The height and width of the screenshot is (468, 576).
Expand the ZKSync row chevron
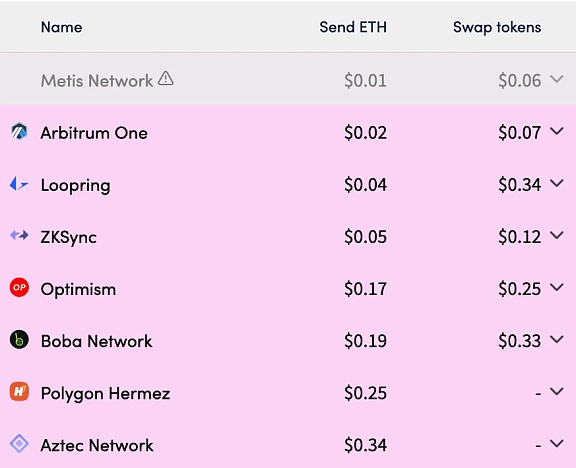pos(557,235)
